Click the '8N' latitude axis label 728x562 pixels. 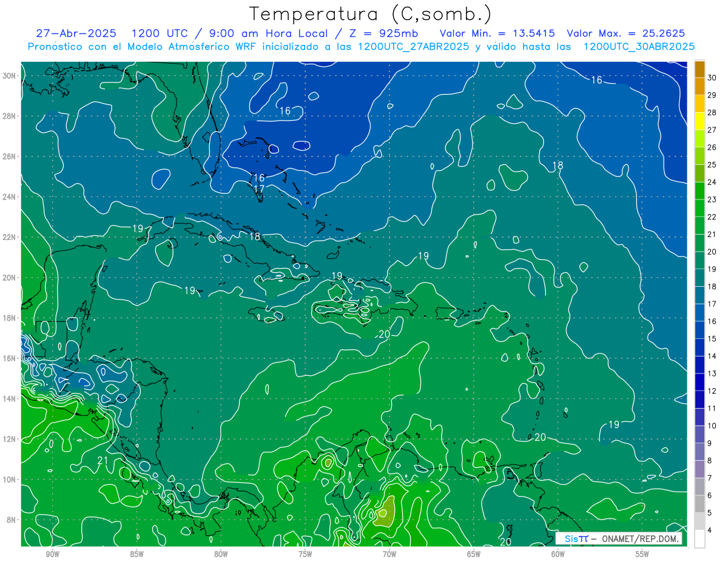click(x=11, y=520)
